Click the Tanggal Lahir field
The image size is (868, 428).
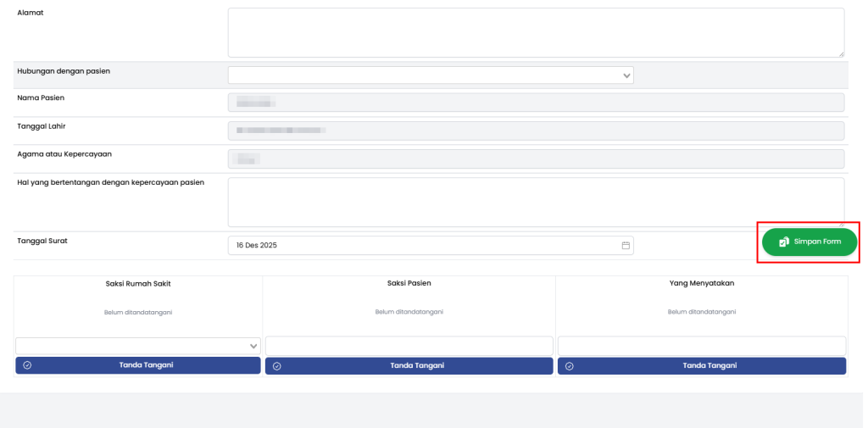536,131
